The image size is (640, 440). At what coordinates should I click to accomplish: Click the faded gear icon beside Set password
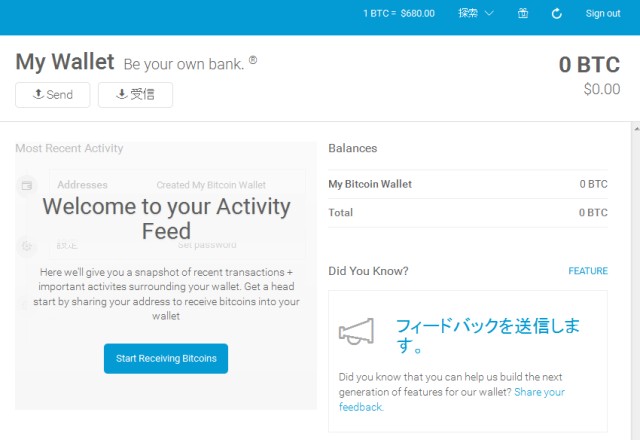[x=27, y=245]
